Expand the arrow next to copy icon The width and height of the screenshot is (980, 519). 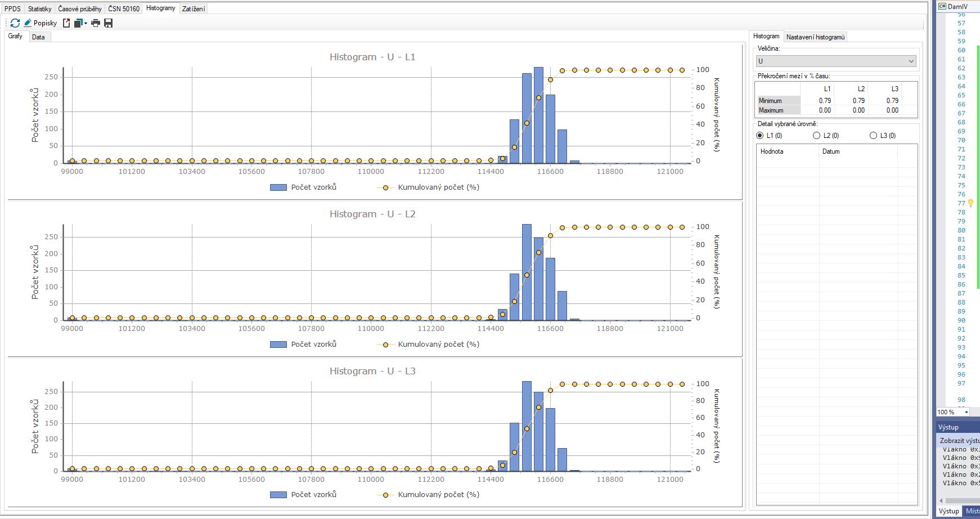pos(86,23)
